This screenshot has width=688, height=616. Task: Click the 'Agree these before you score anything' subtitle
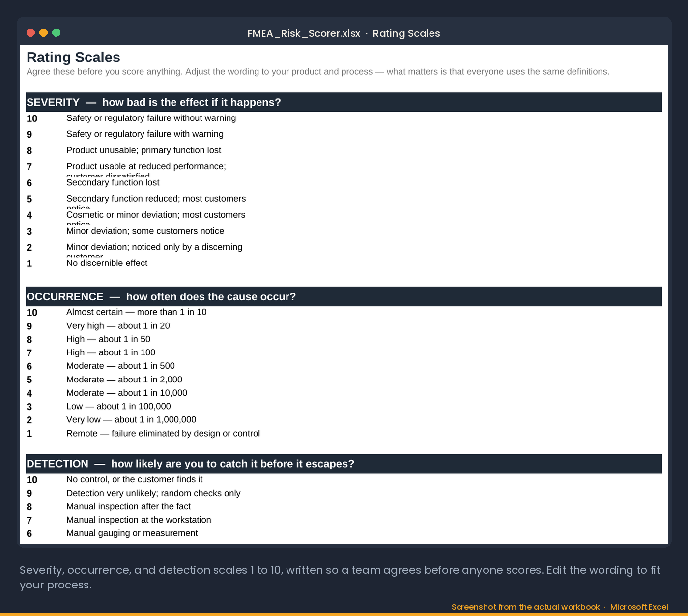[x=318, y=72]
